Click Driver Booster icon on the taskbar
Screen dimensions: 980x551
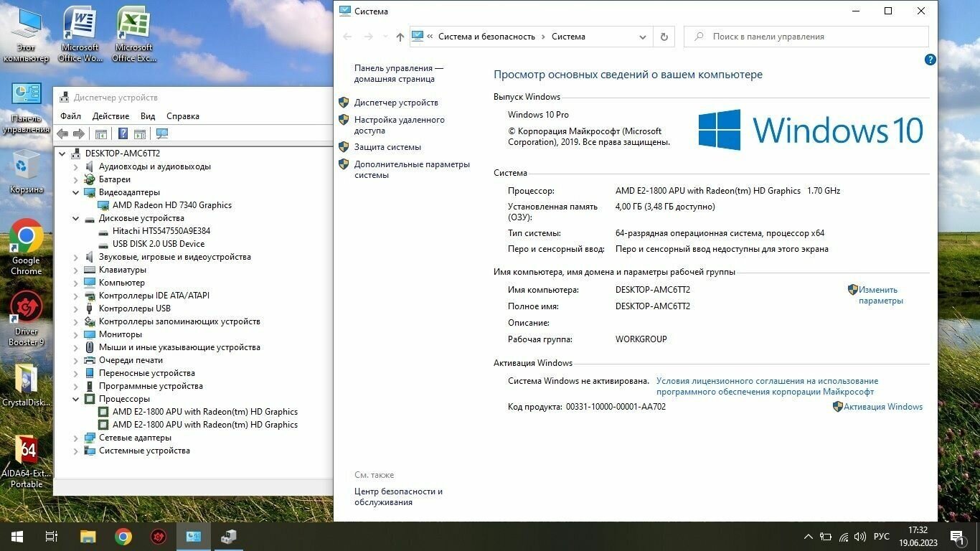click(x=159, y=536)
